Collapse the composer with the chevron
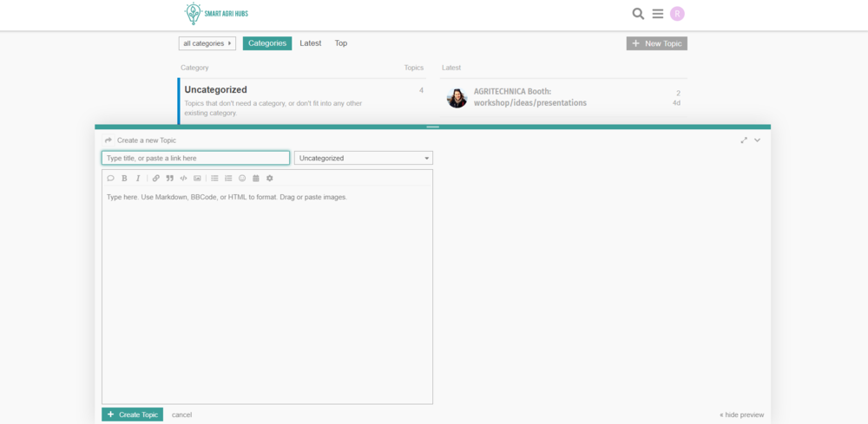Screen dimensions: 868x424 (758, 140)
